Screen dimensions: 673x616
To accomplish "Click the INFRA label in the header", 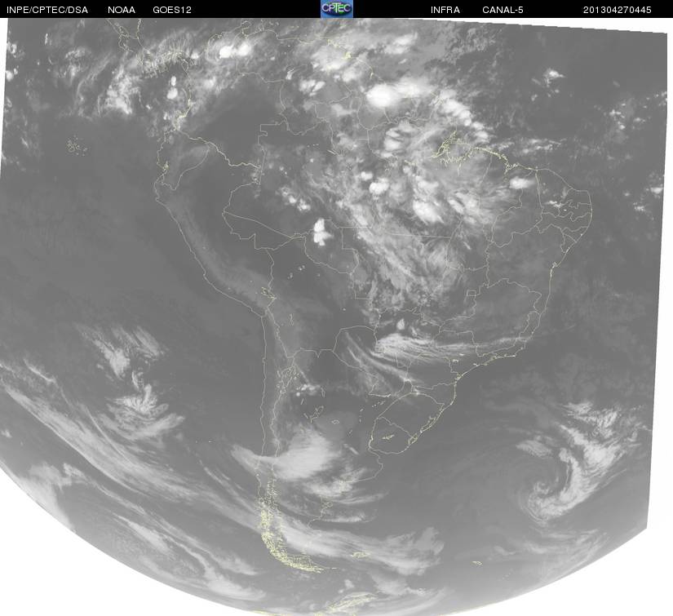I will coord(445,10).
